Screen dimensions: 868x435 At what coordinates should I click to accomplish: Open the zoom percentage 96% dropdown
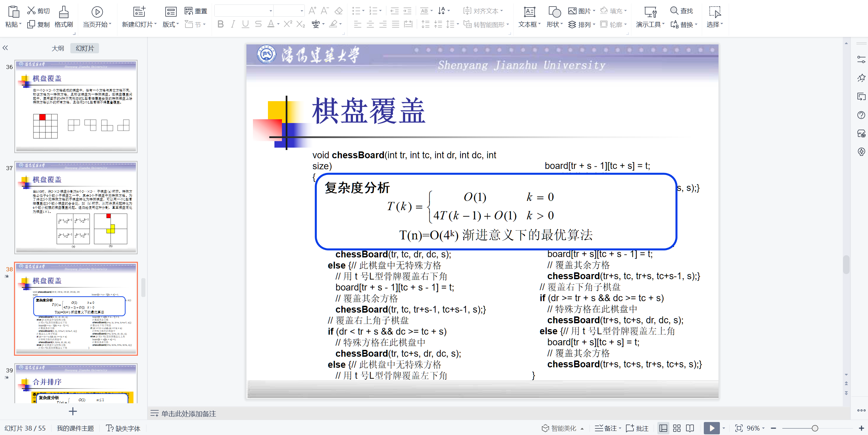click(755, 428)
